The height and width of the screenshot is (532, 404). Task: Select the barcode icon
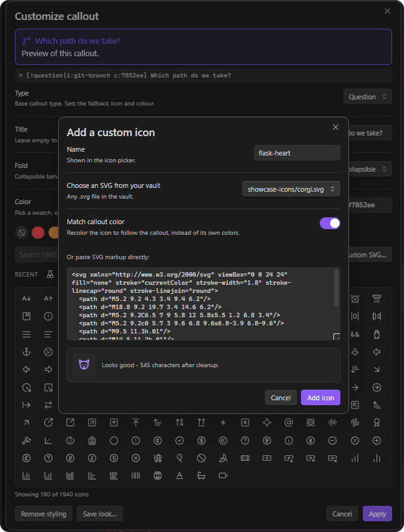pos(135,476)
